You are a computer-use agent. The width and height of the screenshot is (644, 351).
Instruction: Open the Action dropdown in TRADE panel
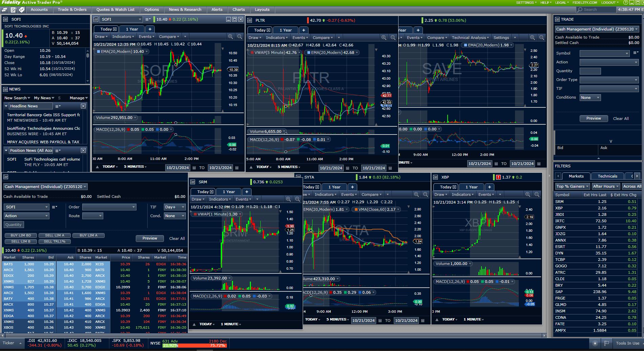pyautogui.click(x=609, y=62)
